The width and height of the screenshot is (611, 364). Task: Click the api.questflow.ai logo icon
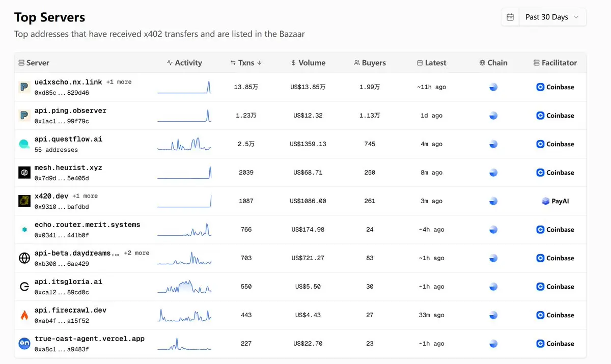click(24, 144)
